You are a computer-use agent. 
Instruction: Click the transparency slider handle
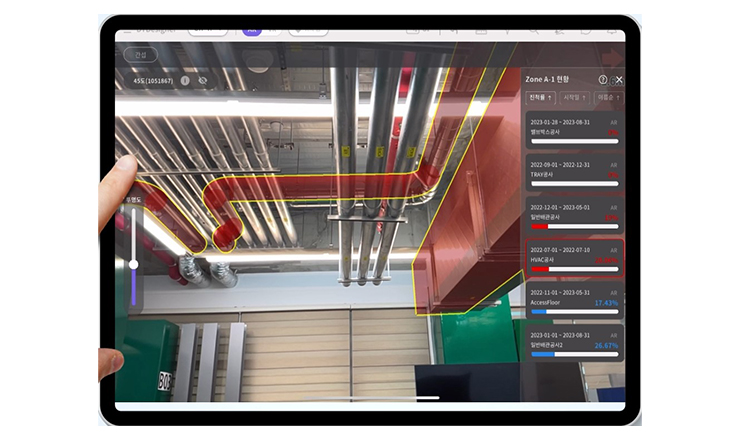pyautogui.click(x=133, y=264)
